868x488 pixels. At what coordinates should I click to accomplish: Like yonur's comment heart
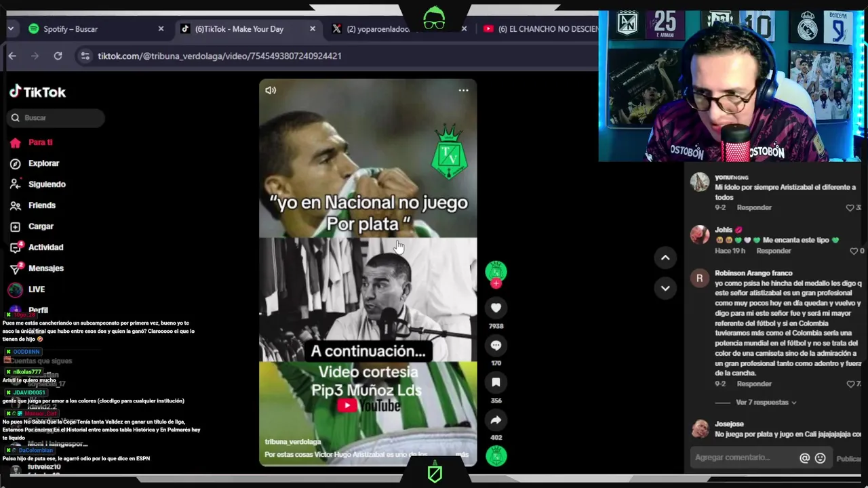click(850, 207)
